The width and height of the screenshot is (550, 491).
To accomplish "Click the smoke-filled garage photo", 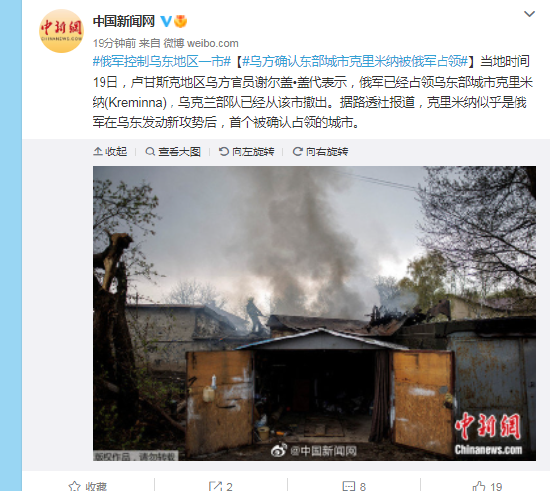I will click(x=314, y=313).
